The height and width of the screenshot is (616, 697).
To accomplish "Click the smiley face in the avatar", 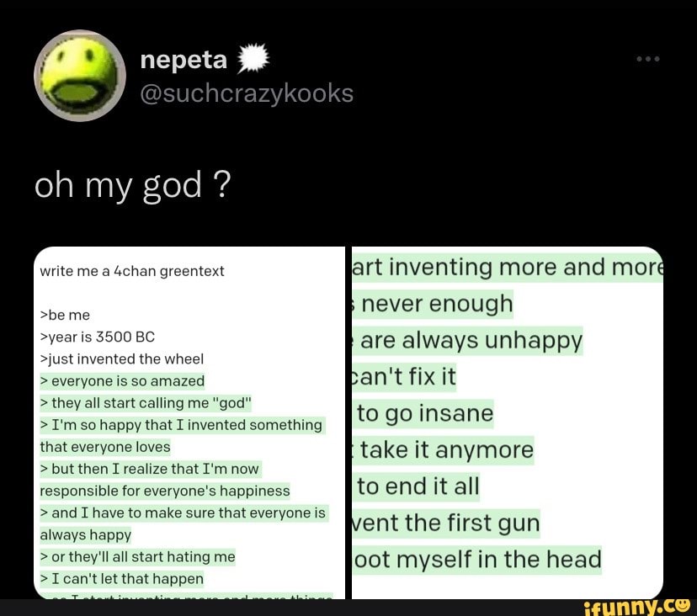I will click(x=80, y=76).
